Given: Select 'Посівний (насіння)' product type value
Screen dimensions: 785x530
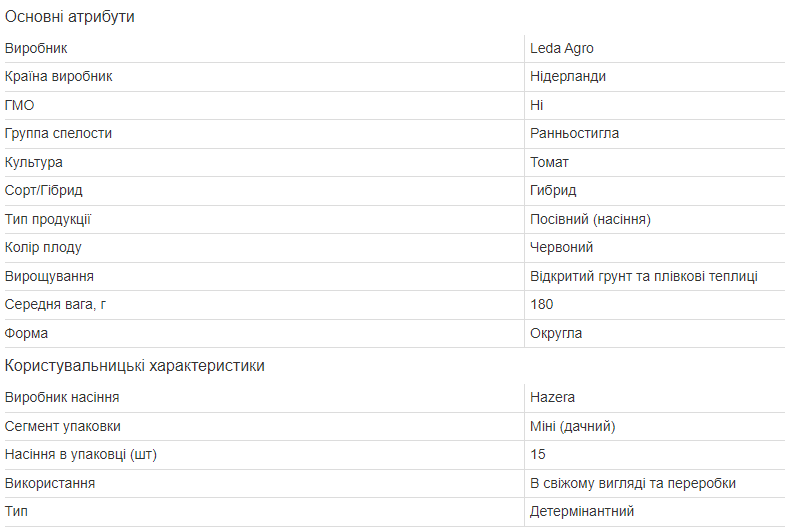Looking at the screenshot, I should [590, 220].
